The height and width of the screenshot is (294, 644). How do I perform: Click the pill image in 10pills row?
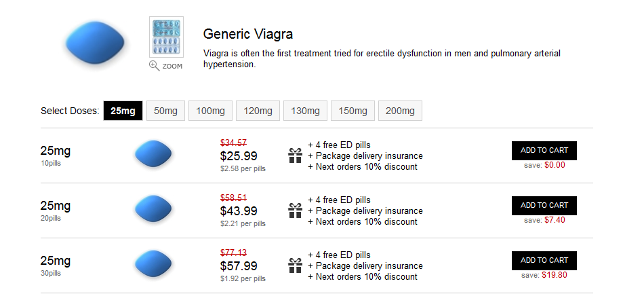[153, 153]
